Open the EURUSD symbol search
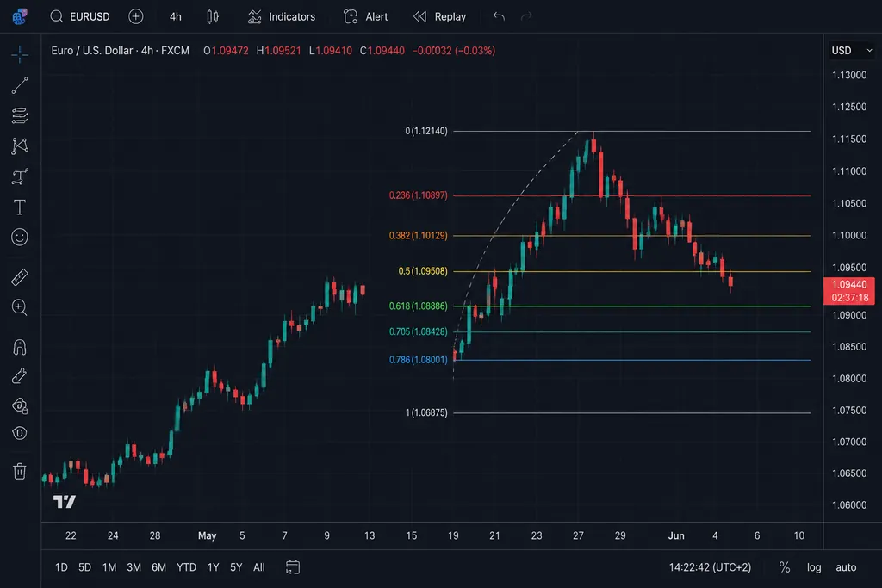Viewport: 882px width, 588px height. 80,17
